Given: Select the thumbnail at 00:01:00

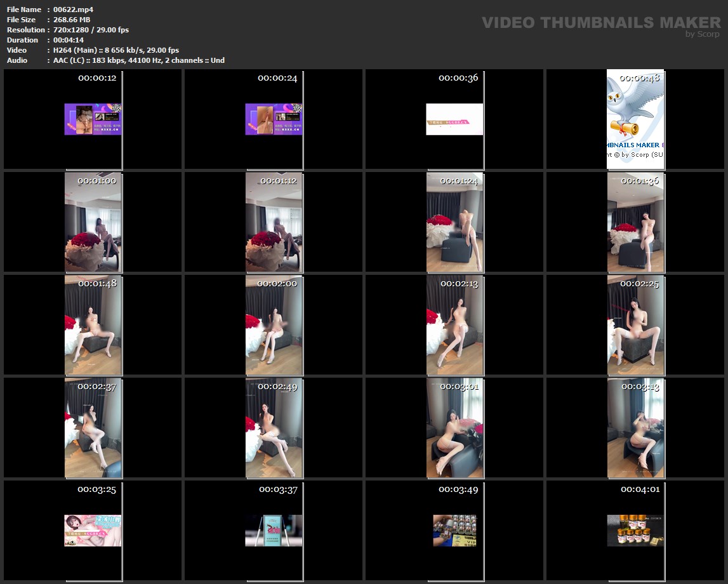Looking at the screenshot, I should pyautogui.click(x=93, y=222).
